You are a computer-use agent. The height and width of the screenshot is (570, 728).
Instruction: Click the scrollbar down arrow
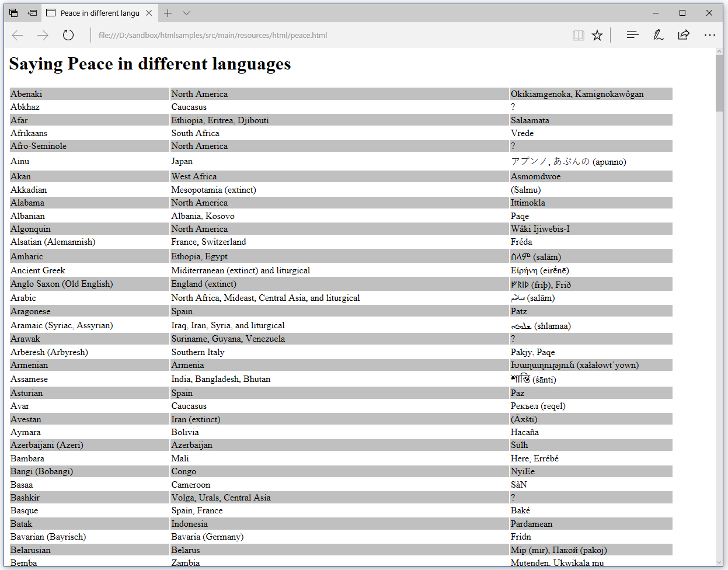(x=719, y=562)
